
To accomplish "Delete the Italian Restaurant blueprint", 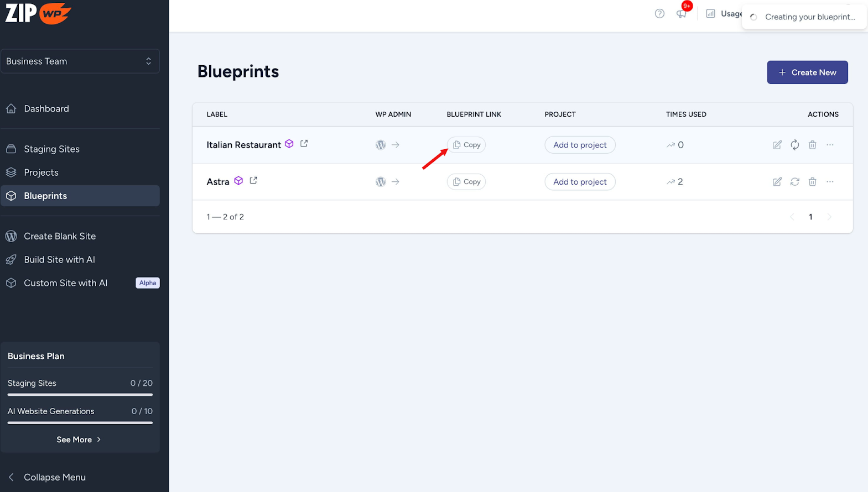I will (812, 145).
